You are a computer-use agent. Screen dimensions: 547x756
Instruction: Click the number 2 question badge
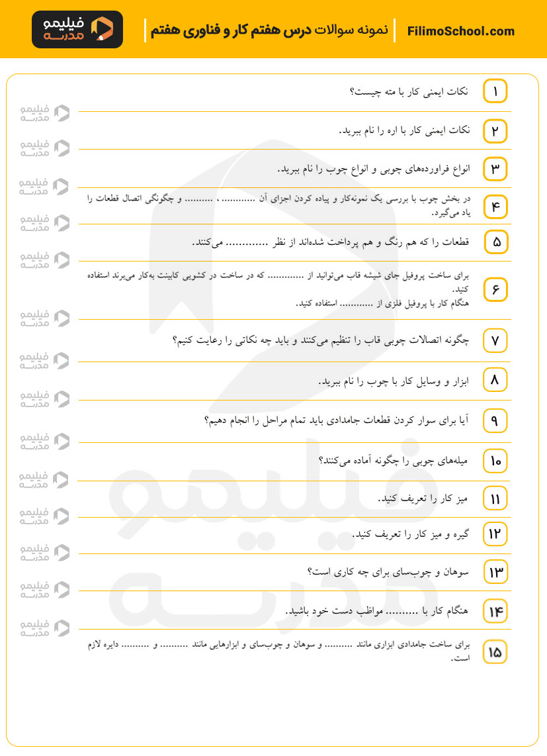495,131
